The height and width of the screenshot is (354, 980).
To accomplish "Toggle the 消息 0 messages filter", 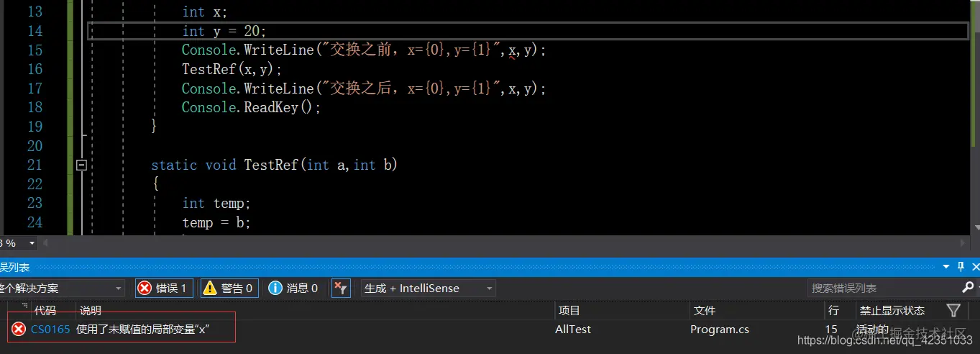I will click(x=293, y=288).
